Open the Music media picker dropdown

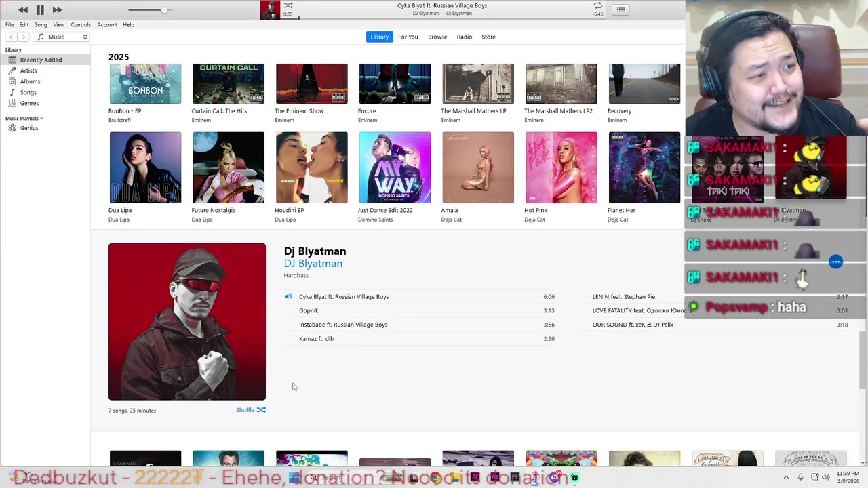pos(62,37)
